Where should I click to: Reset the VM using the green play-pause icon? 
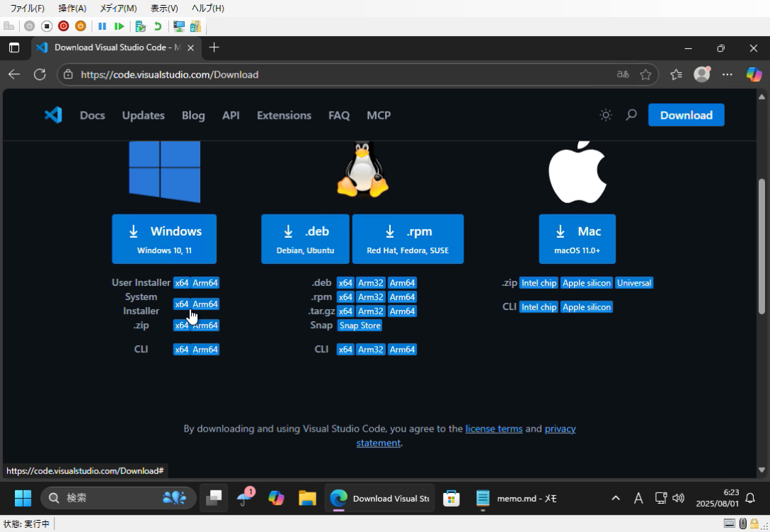pyautogui.click(x=119, y=26)
